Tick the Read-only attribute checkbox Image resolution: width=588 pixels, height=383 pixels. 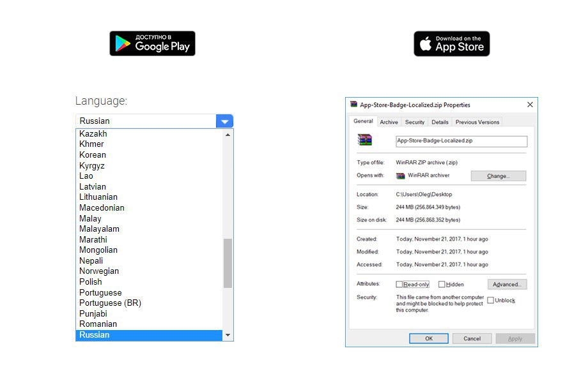(x=399, y=284)
